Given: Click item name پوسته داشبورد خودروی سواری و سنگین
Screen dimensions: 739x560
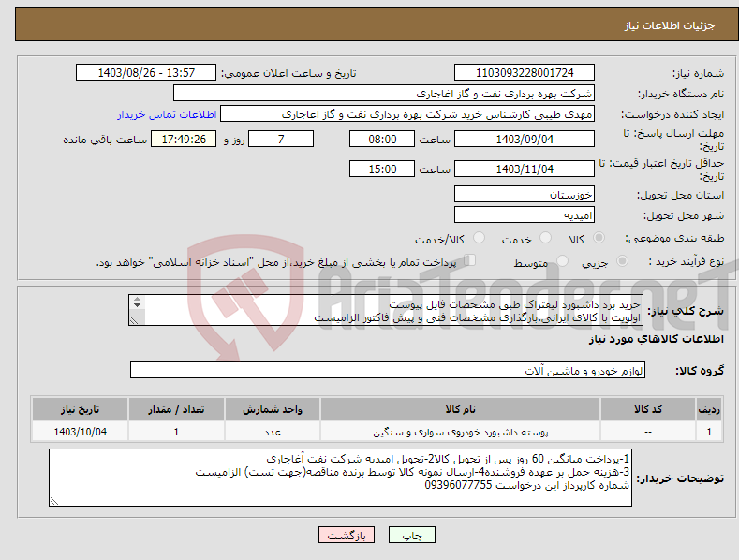Looking at the screenshot, I should tap(460, 432).
